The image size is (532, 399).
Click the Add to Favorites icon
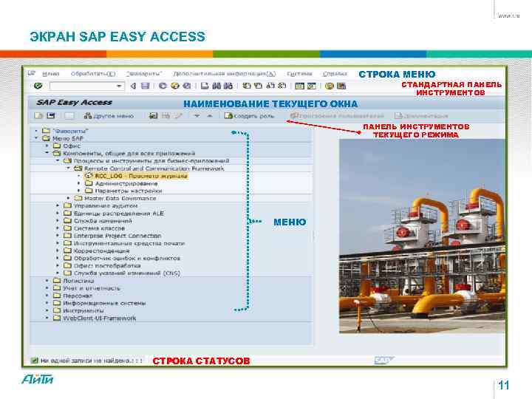[154, 116]
